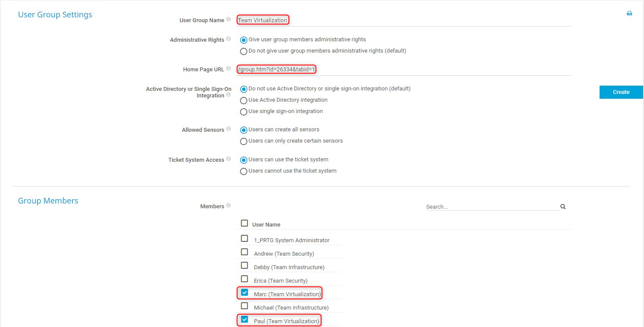Image resolution: width=644 pixels, height=327 pixels.
Task: Select 'Use Active Directory integration' option
Action: tap(244, 100)
